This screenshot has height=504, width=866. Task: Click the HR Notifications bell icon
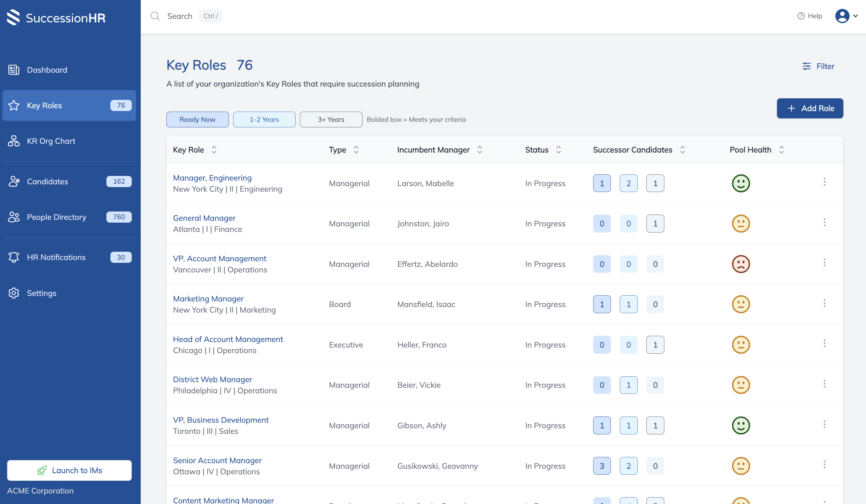pyautogui.click(x=14, y=257)
